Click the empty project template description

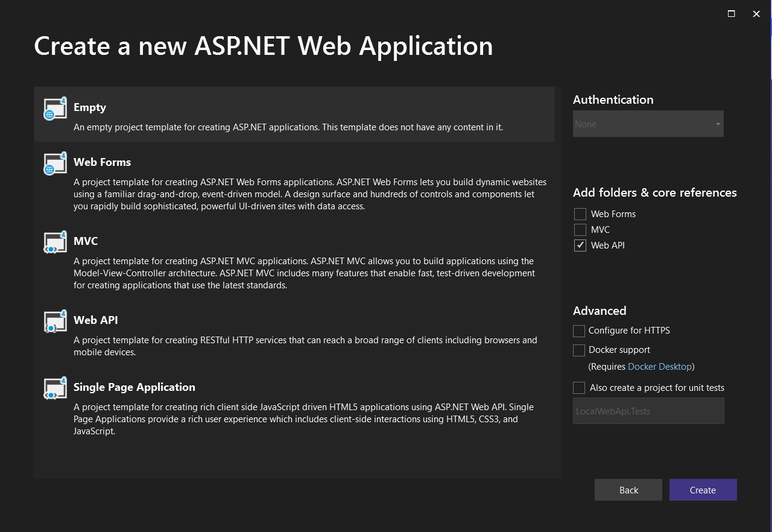click(x=288, y=127)
